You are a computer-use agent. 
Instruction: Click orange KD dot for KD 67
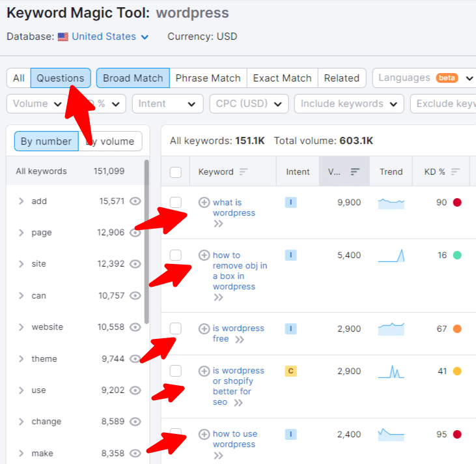point(457,329)
